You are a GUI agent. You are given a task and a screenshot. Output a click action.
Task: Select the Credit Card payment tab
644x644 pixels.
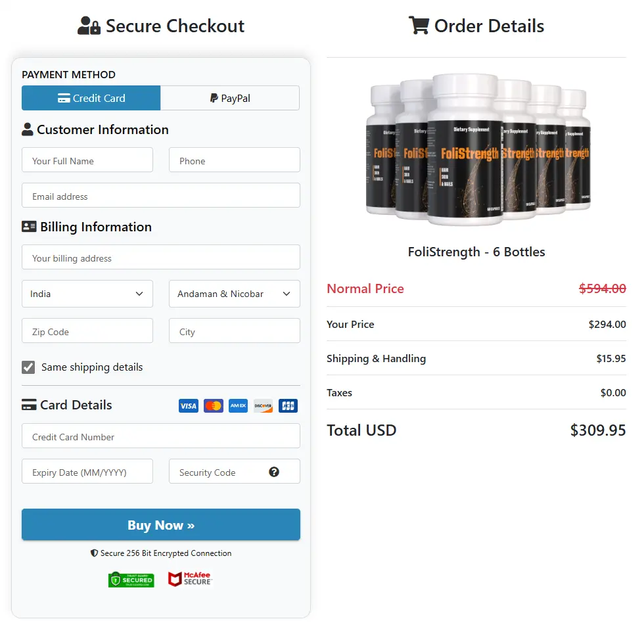click(91, 98)
